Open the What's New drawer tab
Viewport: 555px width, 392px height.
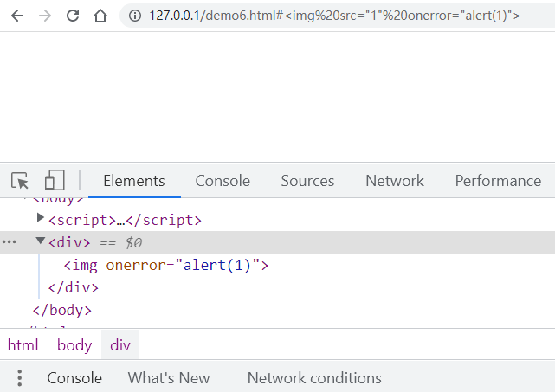[x=169, y=378]
